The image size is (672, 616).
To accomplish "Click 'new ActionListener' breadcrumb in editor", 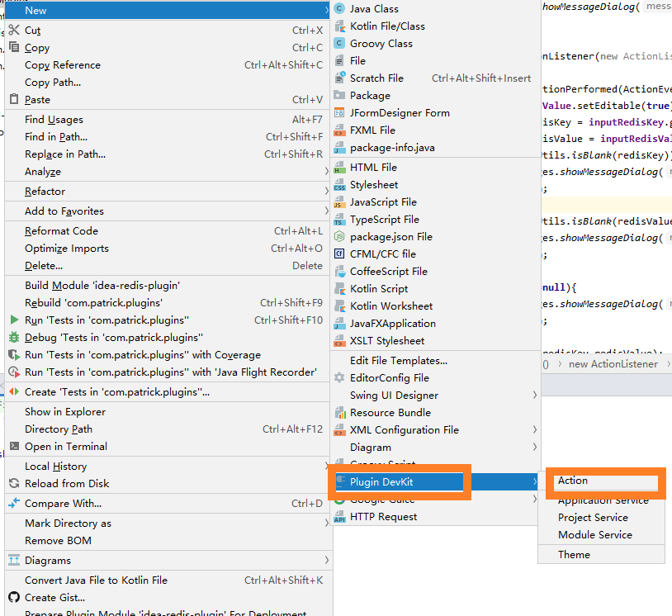I will coord(613,364).
